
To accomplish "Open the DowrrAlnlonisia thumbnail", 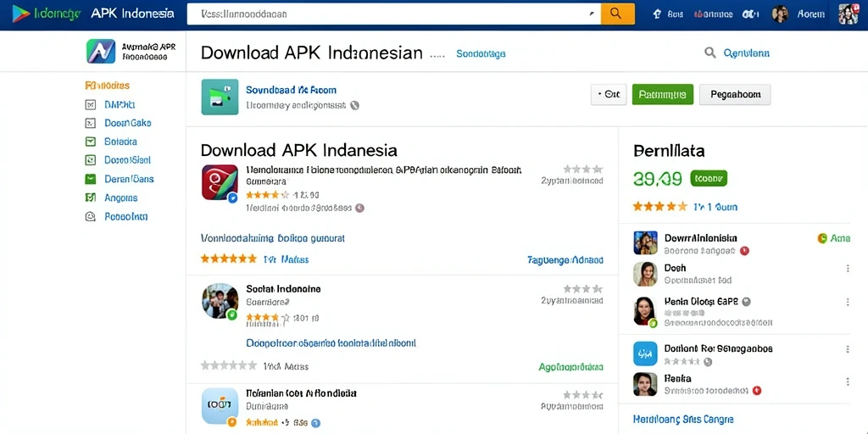I will tap(645, 242).
